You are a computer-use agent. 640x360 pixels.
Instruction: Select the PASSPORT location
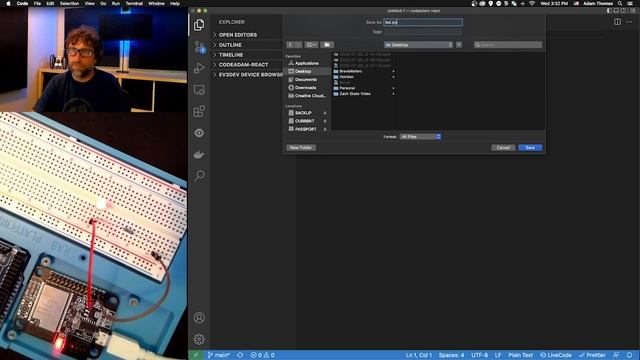[x=307, y=129]
